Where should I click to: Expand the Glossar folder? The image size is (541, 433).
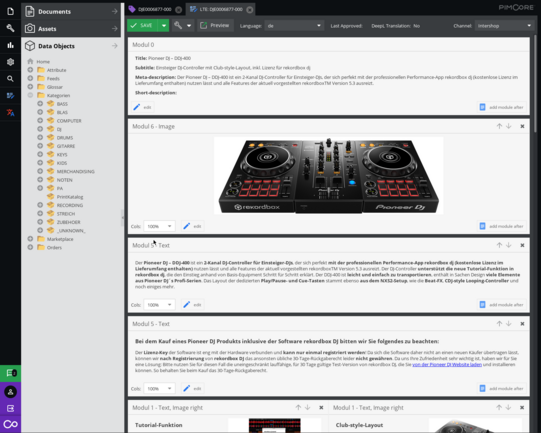click(30, 87)
